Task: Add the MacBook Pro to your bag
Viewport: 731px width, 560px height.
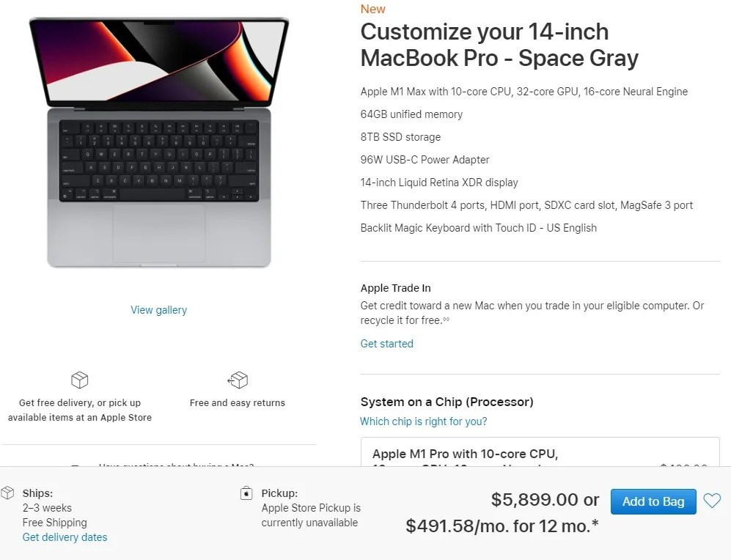Action: pos(653,501)
